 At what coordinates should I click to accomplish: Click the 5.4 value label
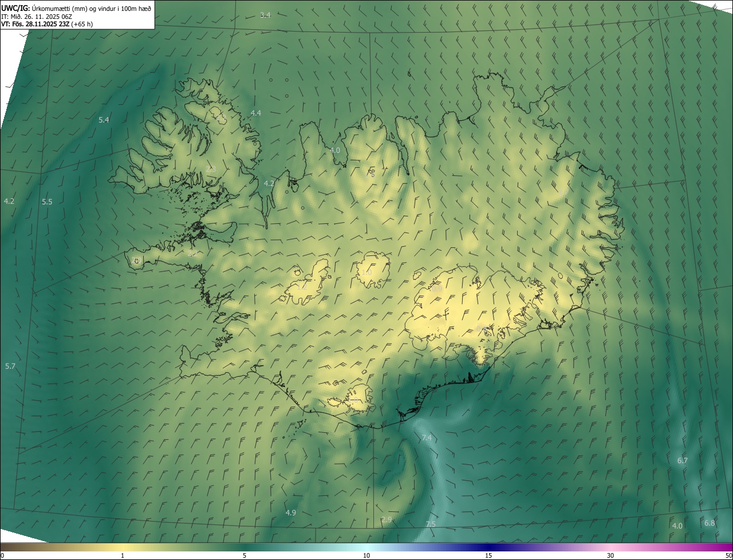pyautogui.click(x=104, y=120)
